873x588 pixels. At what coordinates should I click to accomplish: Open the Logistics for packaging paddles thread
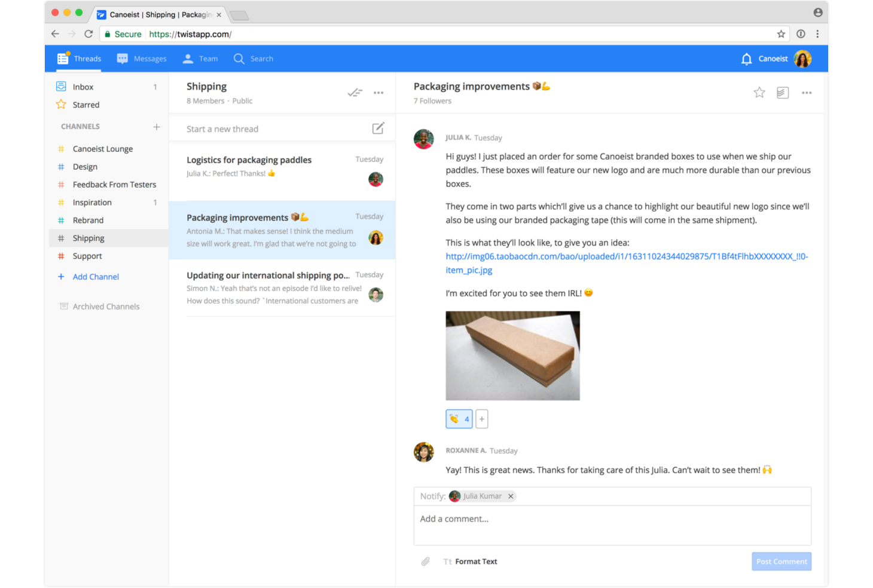pos(282,172)
